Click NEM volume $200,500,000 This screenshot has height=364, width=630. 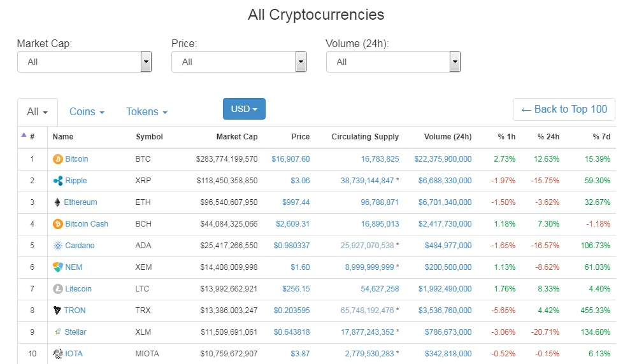point(448,267)
